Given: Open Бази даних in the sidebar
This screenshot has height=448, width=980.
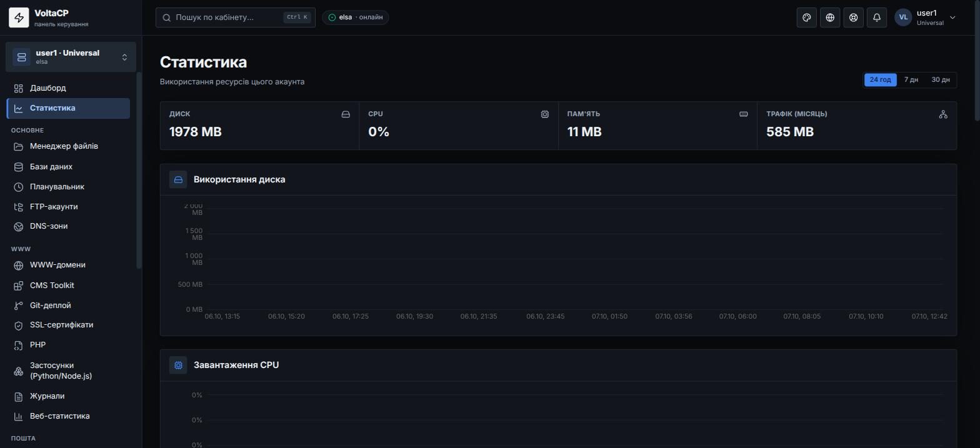Looking at the screenshot, I should (x=68, y=167).
